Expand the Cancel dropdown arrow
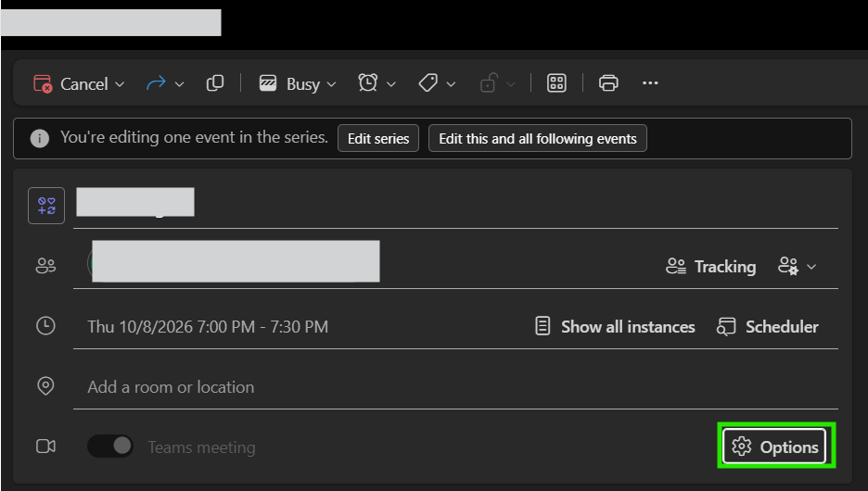This screenshot has height=491, width=868. click(x=120, y=84)
